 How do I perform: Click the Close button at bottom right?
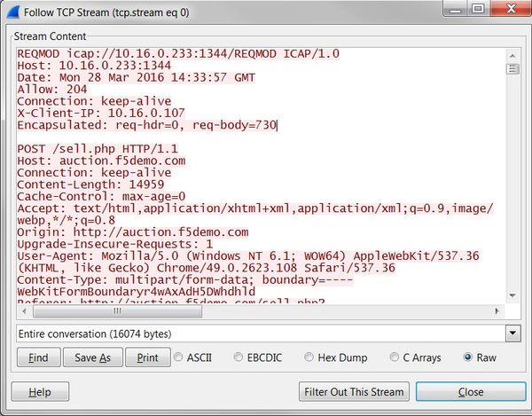(471, 392)
